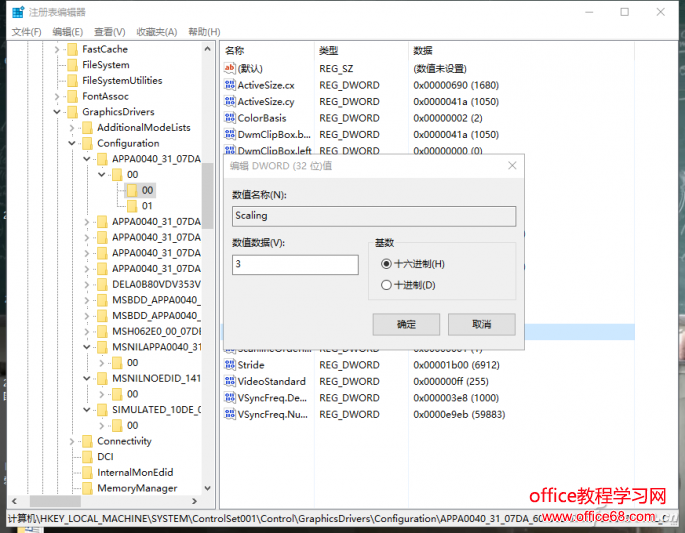The width and height of the screenshot is (685, 533).
Task: Click the 数值名称(N) Scaling field
Action: coord(374,216)
